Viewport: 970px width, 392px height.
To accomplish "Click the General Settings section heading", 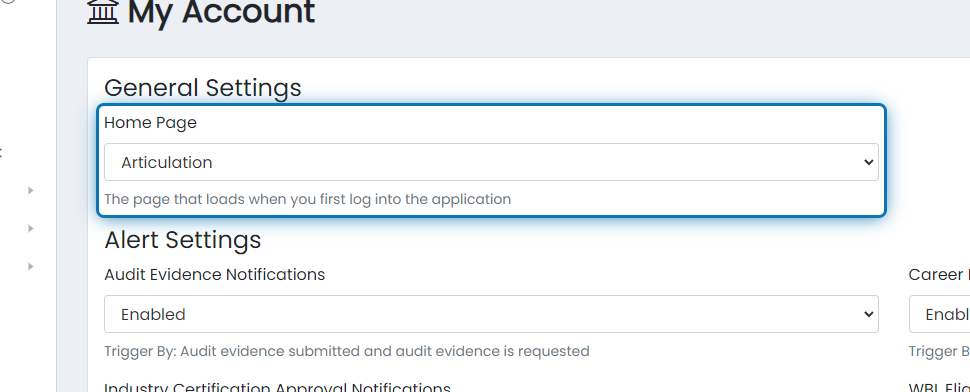I will coord(203,88).
